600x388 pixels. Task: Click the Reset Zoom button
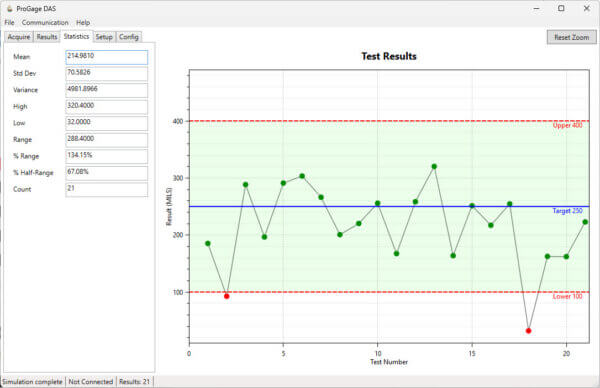(571, 37)
